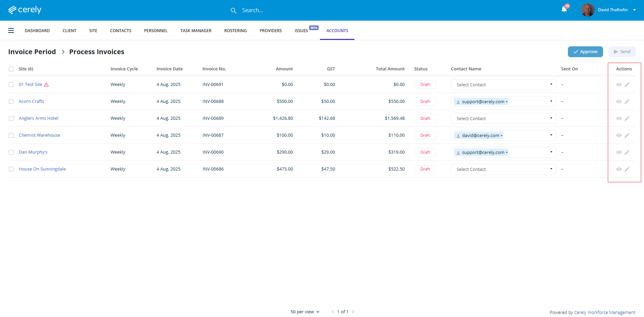Go to the TASK MANAGER tab
The height and width of the screenshot is (317, 644).
click(x=196, y=30)
